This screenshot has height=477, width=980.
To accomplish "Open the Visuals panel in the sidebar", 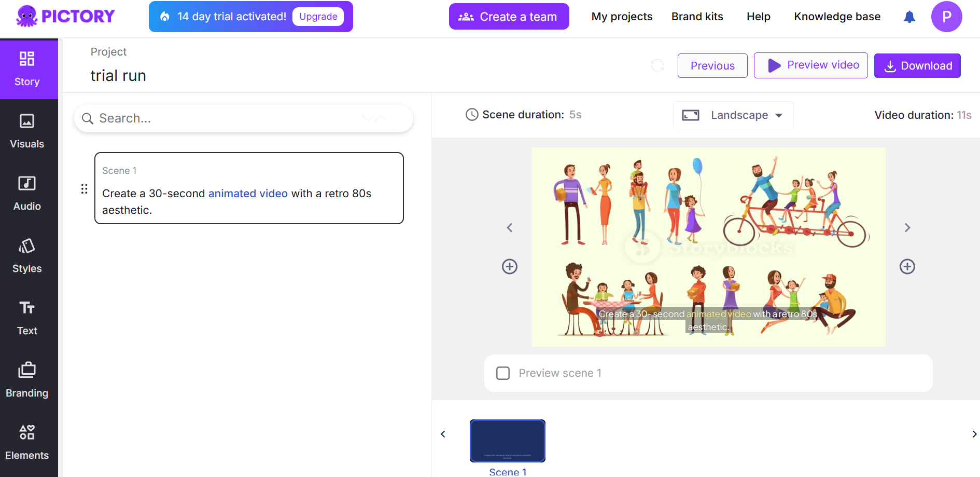I will click(27, 130).
